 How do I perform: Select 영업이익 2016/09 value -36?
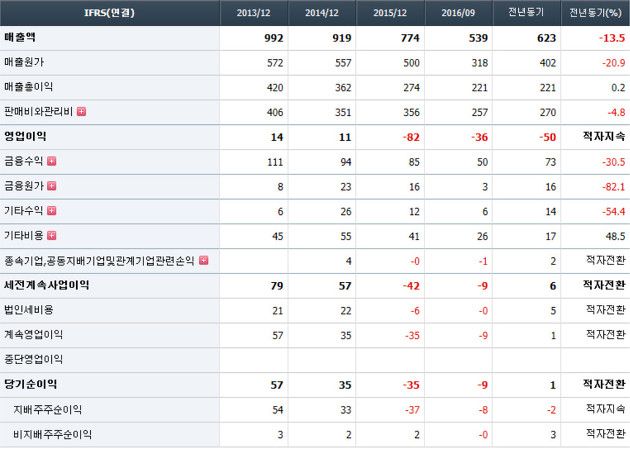coord(479,137)
